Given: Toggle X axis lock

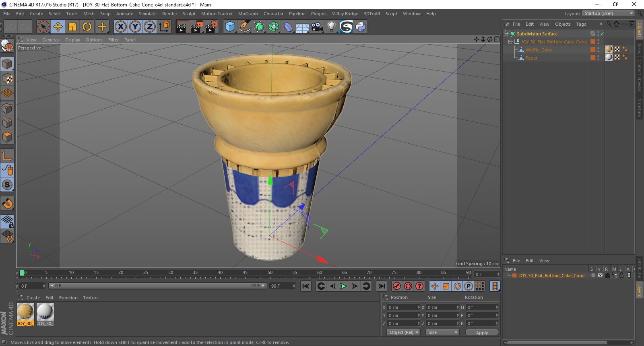Looking at the screenshot, I should pyautogui.click(x=120, y=27).
